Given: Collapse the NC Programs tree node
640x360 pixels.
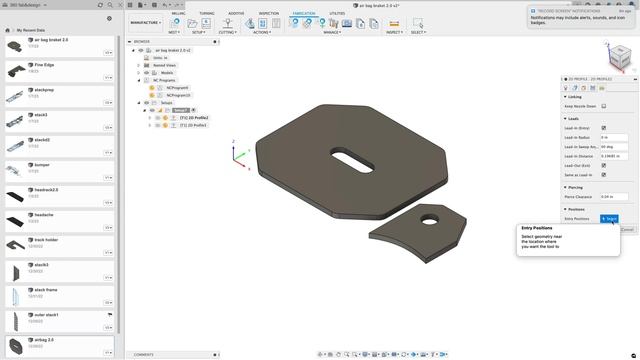Looking at the screenshot, I should click(x=139, y=80).
